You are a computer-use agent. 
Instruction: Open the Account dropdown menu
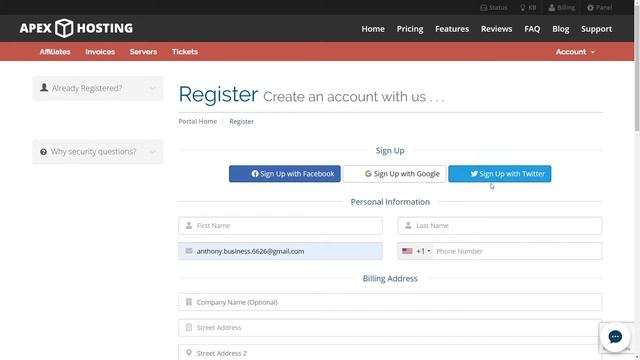pos(575,52)
